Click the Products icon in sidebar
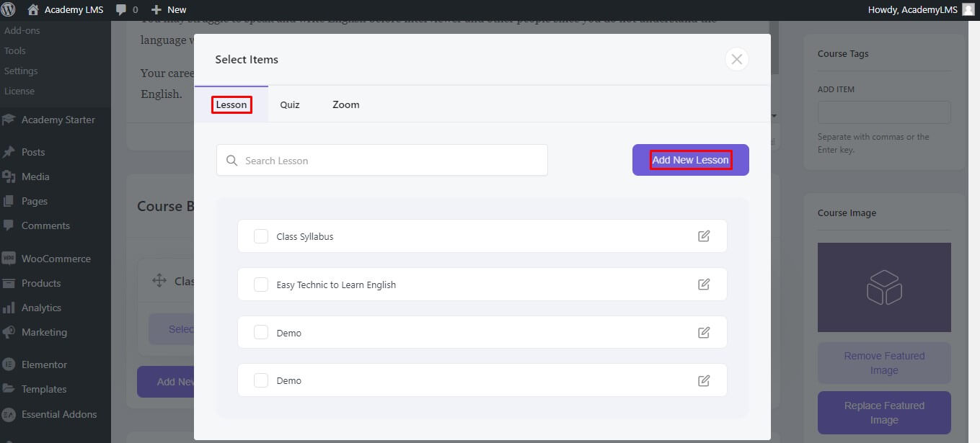This screenshot has width=980, height=443. pyautogui.click(x=9, y=283)
